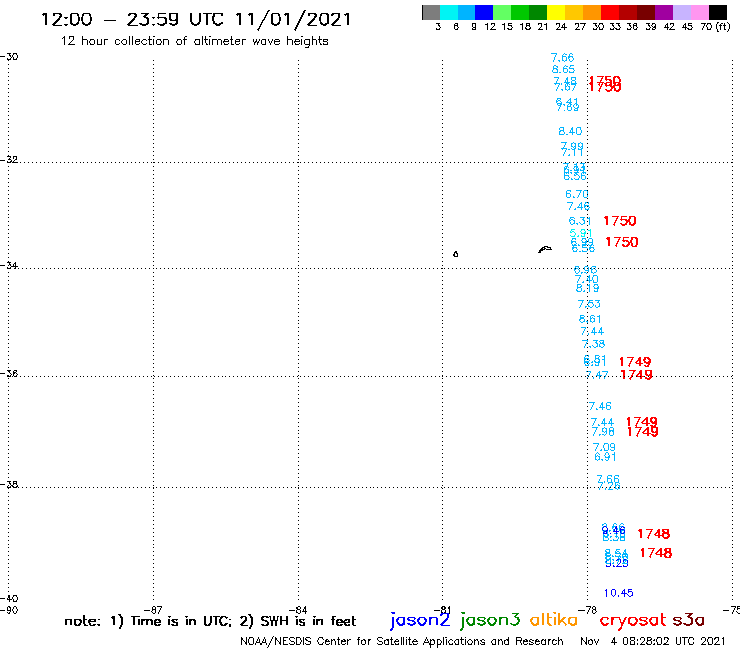Click the wave height value 7.40
Viewport: 740px width, 650px height.
(587, 279)
